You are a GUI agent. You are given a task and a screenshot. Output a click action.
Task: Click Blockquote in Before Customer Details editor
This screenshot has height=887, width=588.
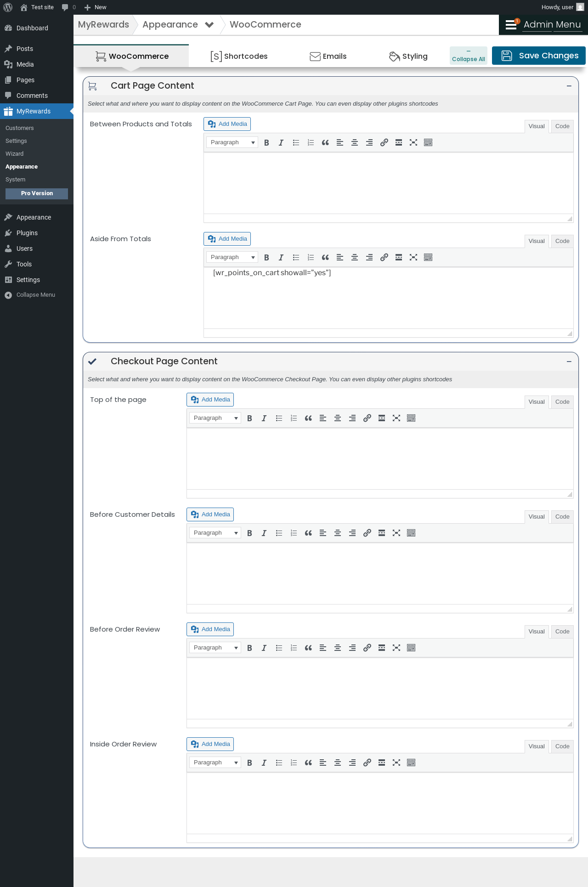point(308,533)
